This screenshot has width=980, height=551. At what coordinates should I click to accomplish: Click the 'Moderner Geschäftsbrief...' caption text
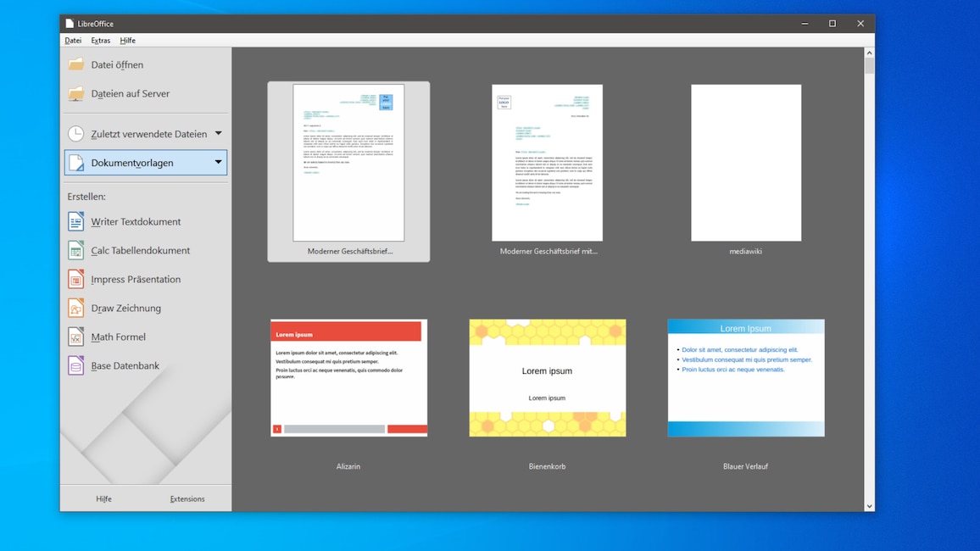[350, 251]
